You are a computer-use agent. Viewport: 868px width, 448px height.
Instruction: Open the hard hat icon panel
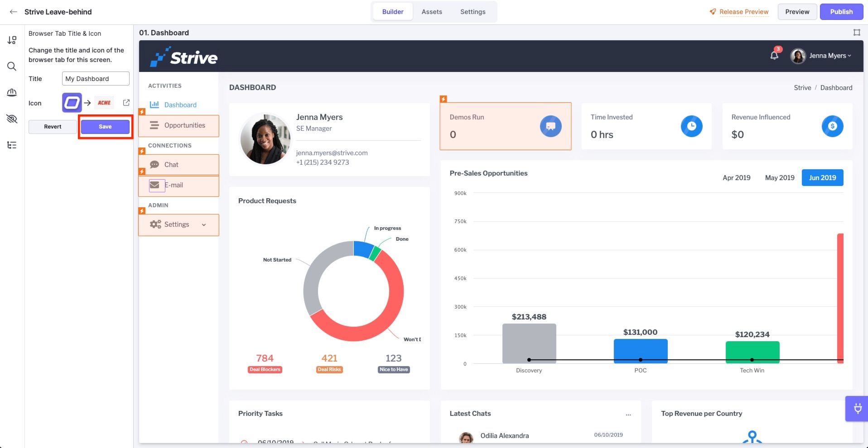12,92
